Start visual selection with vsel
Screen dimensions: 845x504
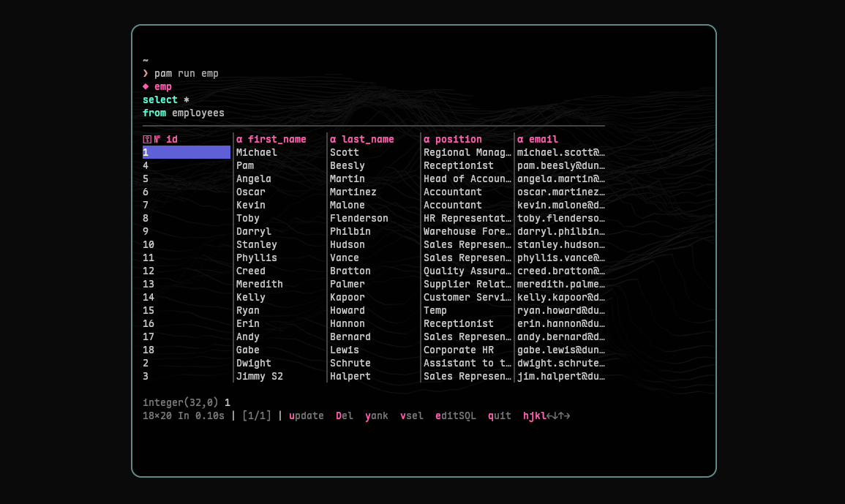pyautogui.click(x=411, y=415)
